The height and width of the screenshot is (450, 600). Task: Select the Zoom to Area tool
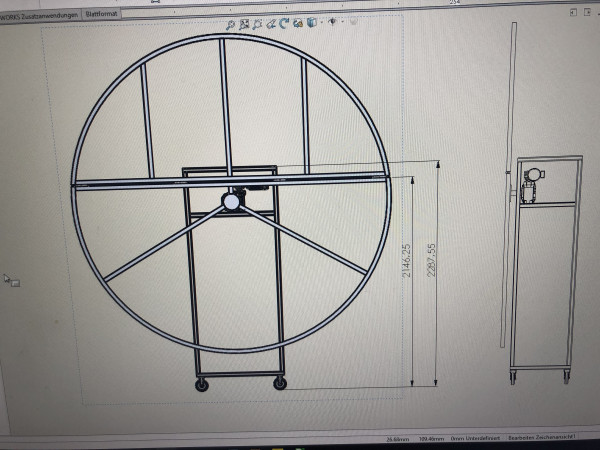pos(244,22)
